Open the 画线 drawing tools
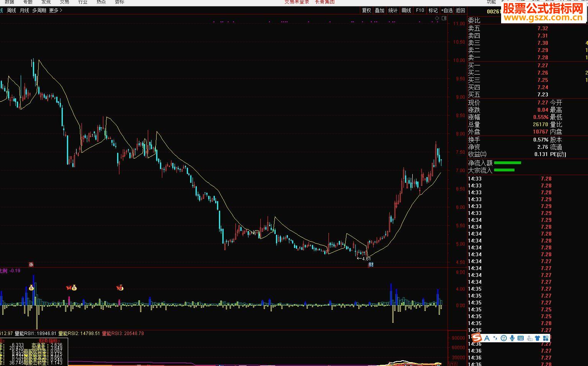The height and width of the screenshot is (366, 588). click(406, 10)
